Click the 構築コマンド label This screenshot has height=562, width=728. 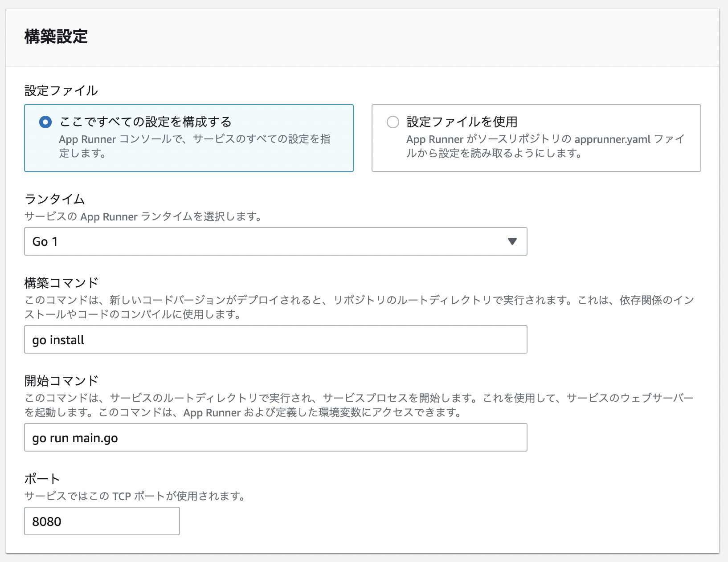pos(61,283)
